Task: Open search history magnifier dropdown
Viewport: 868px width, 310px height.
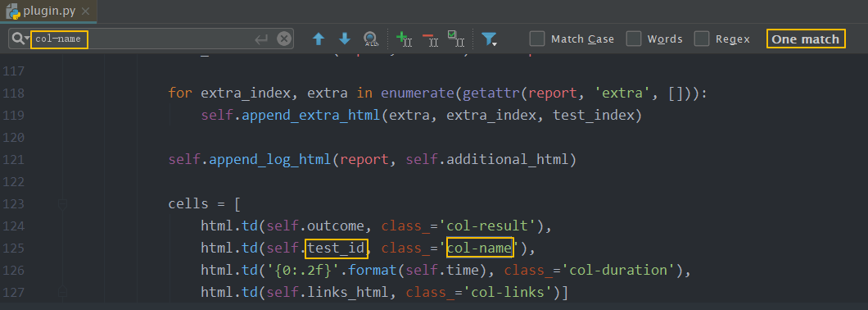Action: point(21,39)
